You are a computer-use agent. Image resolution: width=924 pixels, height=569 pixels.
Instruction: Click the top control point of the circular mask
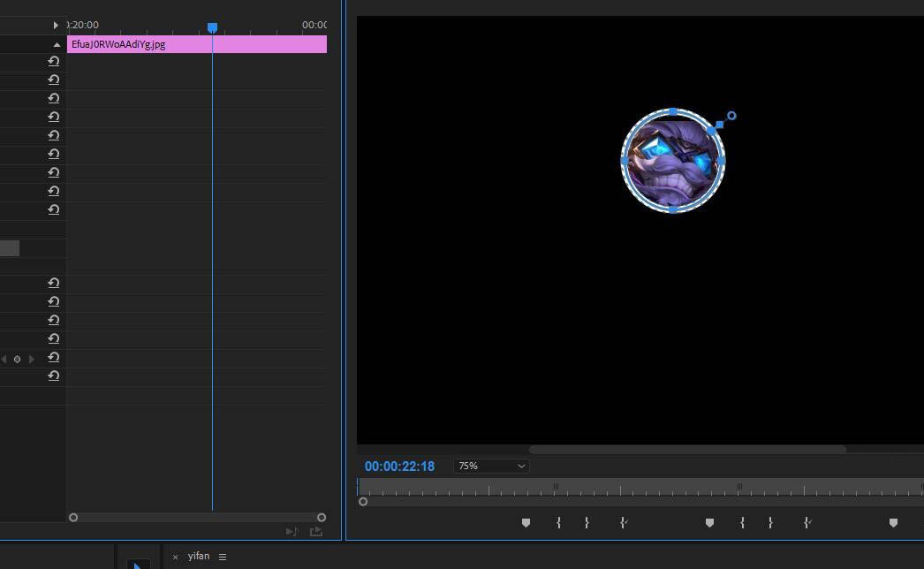point(673,111)
